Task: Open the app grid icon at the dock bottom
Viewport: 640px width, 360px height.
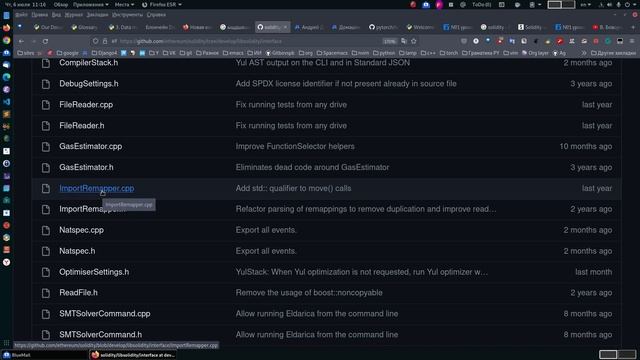Action: [x=7, y=343]
